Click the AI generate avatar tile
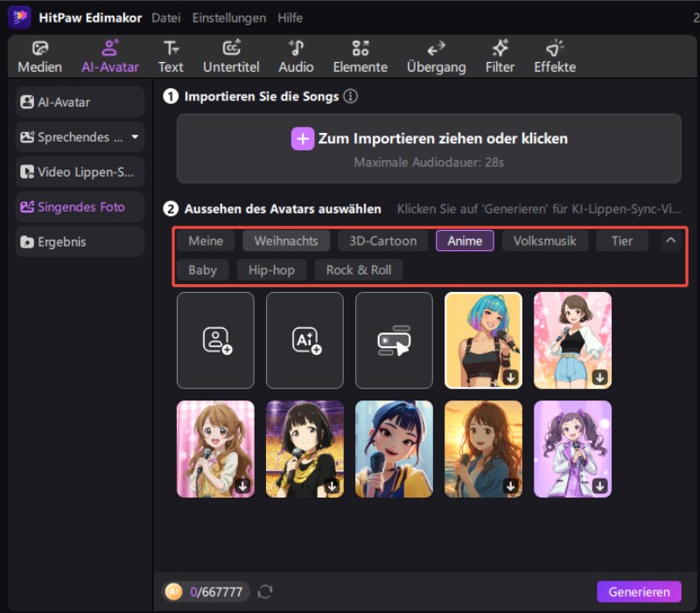Viewport: 700px width, 613px height. [x=304, y=340]
